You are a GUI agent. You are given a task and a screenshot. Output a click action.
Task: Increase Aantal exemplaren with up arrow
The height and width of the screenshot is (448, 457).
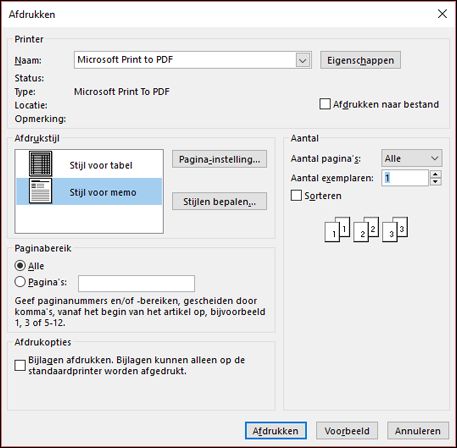(436, 174)
